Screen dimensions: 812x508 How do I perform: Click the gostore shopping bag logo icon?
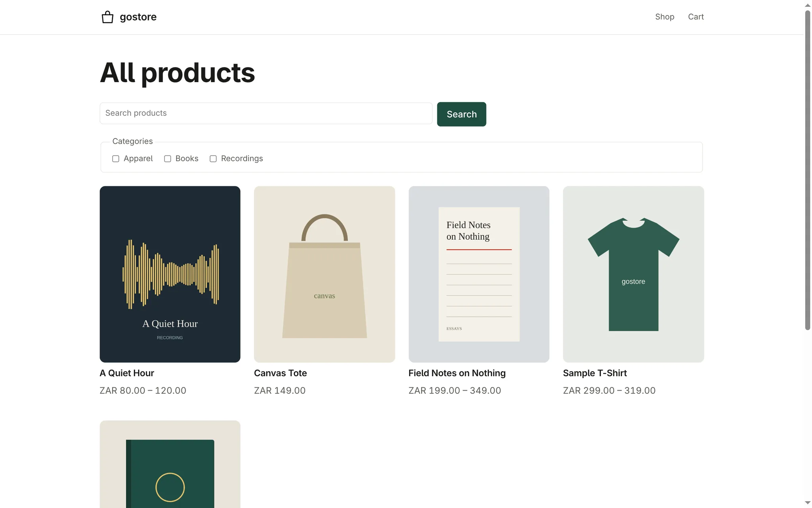(107, 17)
